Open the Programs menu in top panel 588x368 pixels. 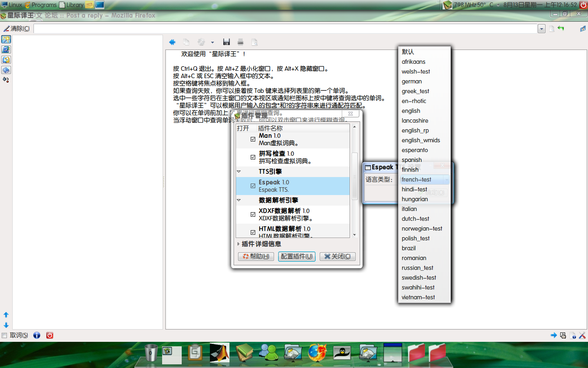pos(41,5)
